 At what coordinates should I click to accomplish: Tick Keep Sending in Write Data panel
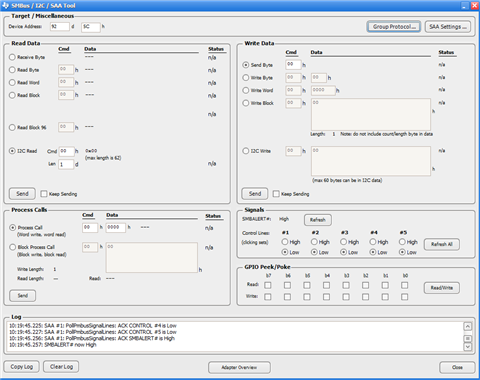click(x=276, y=194)
